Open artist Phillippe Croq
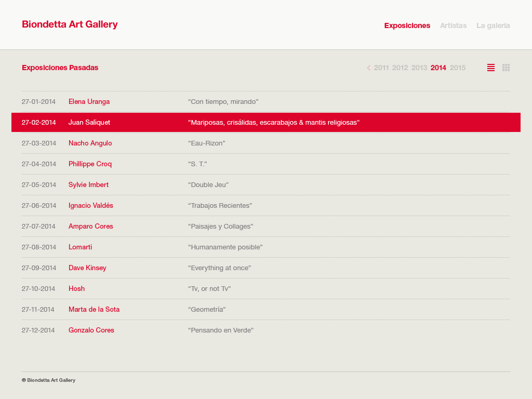Screen dimensions: 532x399 coord(90,164)
